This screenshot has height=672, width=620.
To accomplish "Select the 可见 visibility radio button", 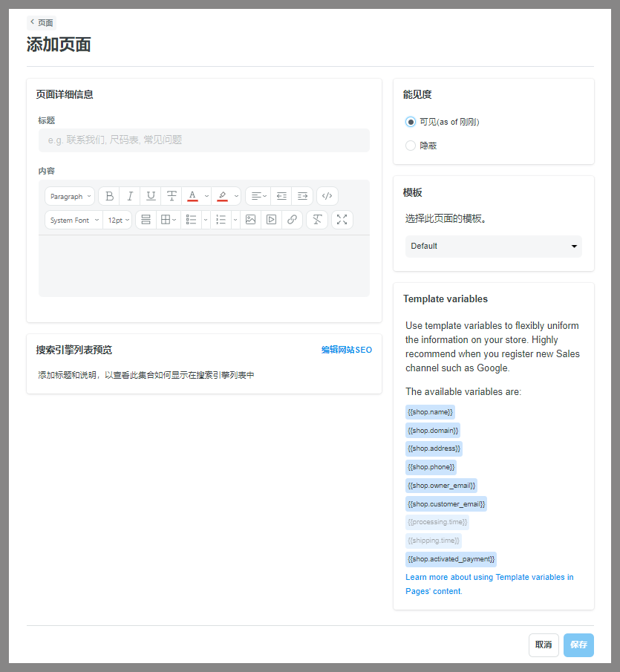I will pyautogui.click(x=411, y=122).
